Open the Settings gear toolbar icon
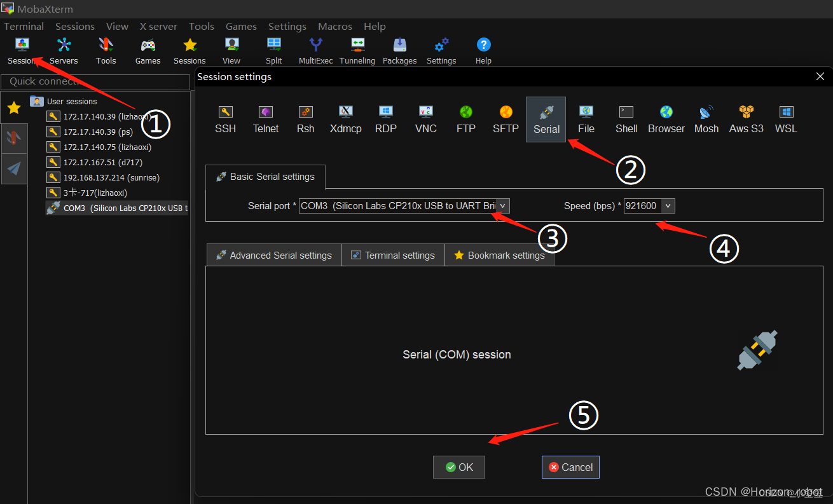The height and width of the screenshot is (504, 833). pyautogui.click(x=441, y=51)
